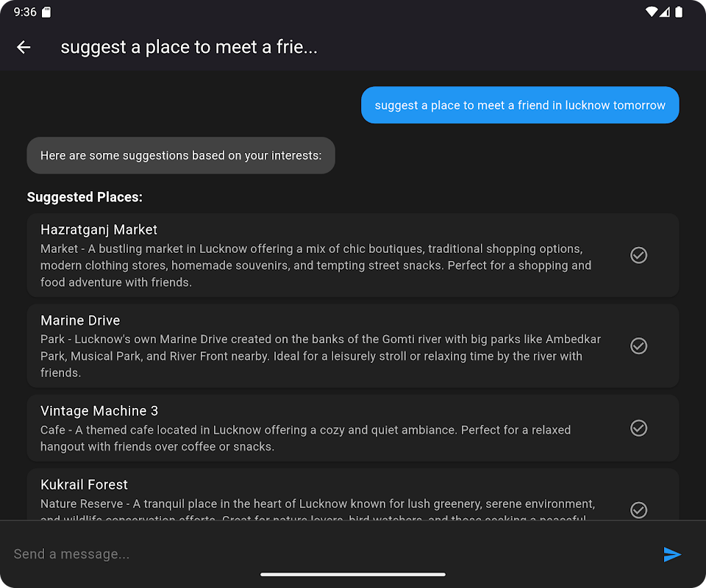The width and height of the screenshot is (706, 588).
Task: Tap the SD card status icon
Action: pos(46,12)
